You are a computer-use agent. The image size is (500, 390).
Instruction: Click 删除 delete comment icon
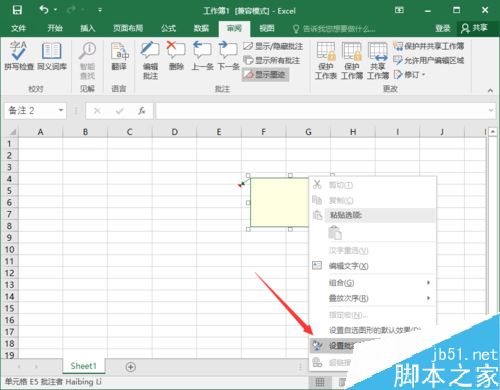coord(176,56)
